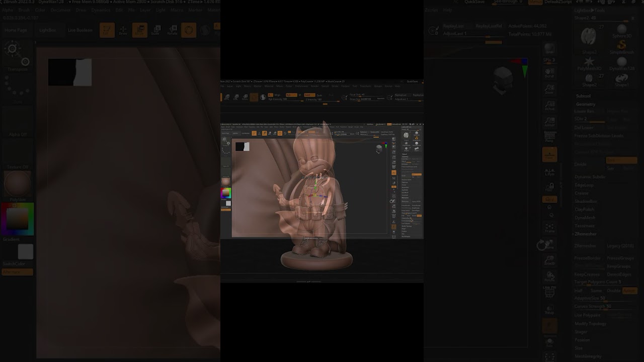Select the PolyMesh3D tool

click(589, 64)
